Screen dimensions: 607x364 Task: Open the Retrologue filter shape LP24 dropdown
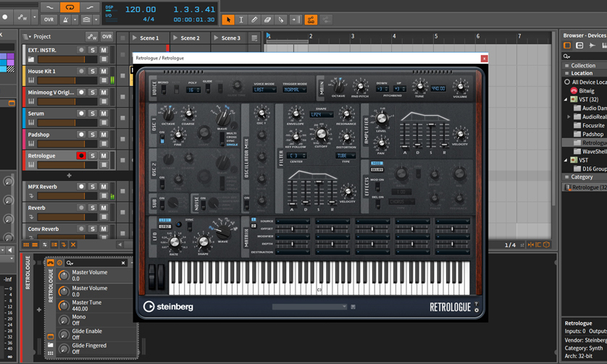tap(321, 114)
